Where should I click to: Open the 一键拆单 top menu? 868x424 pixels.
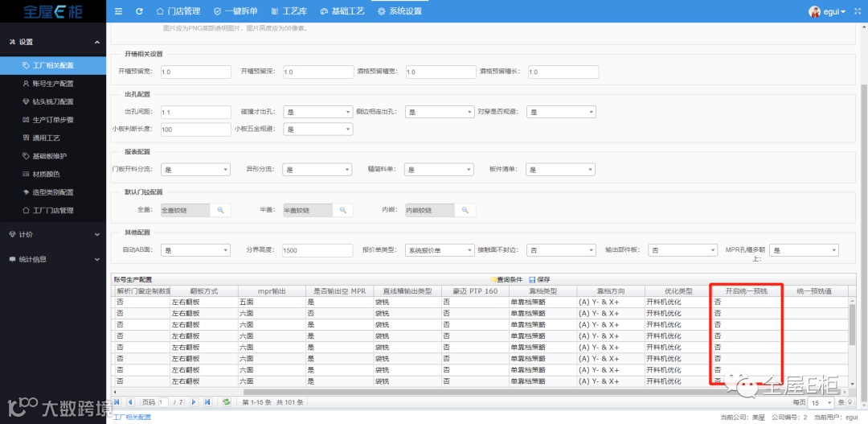(235, 11)
